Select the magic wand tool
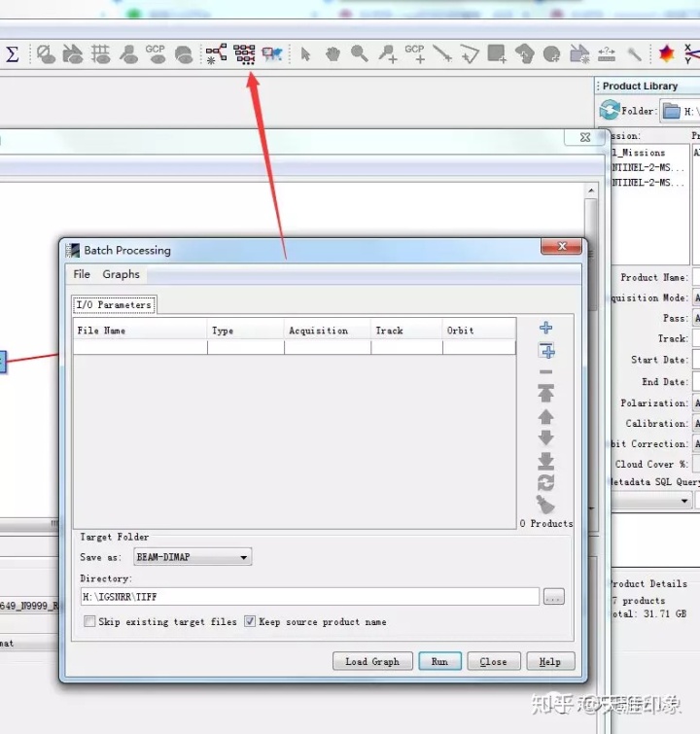This screenshot has width=700, height=734. [x=635, y=54]
